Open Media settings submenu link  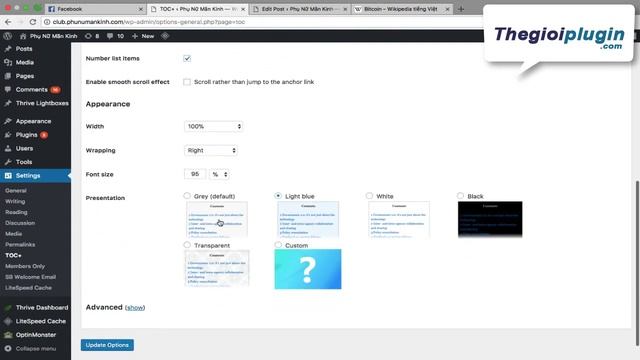13,234
